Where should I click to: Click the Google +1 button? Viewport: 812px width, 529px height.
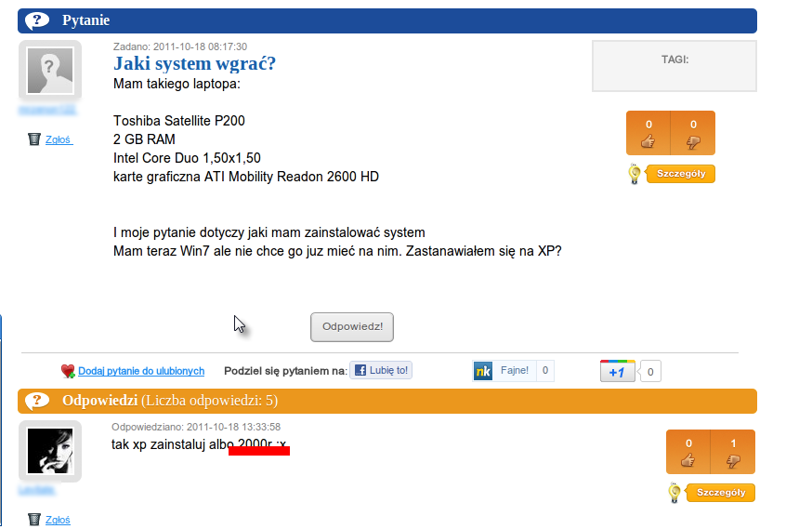point(617,371)
